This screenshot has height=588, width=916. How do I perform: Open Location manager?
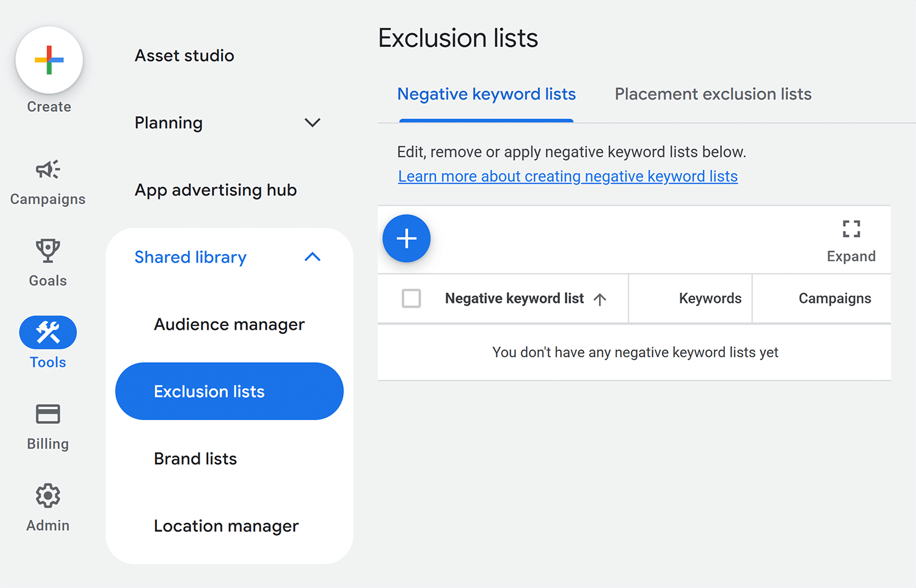(x=226, y=526)
